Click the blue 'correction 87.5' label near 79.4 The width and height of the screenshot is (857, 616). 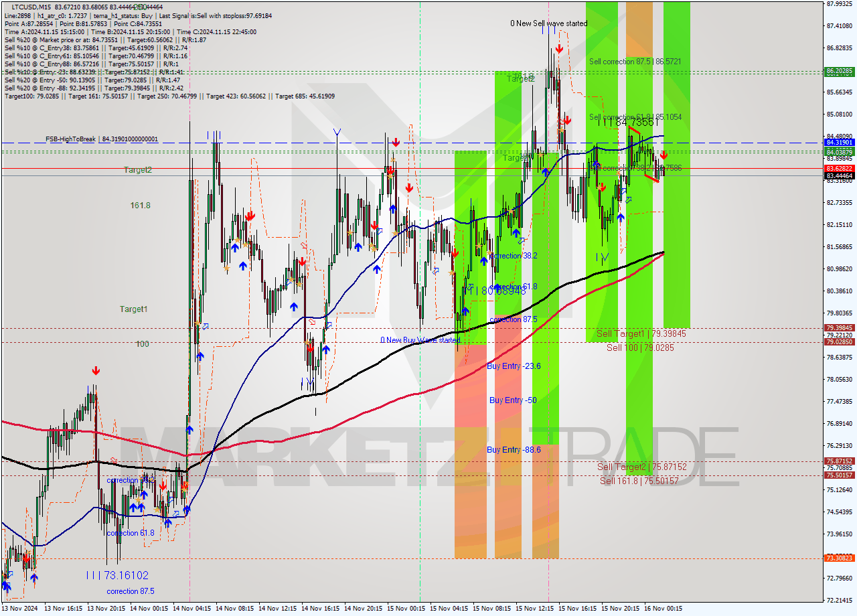click(514, 319)
